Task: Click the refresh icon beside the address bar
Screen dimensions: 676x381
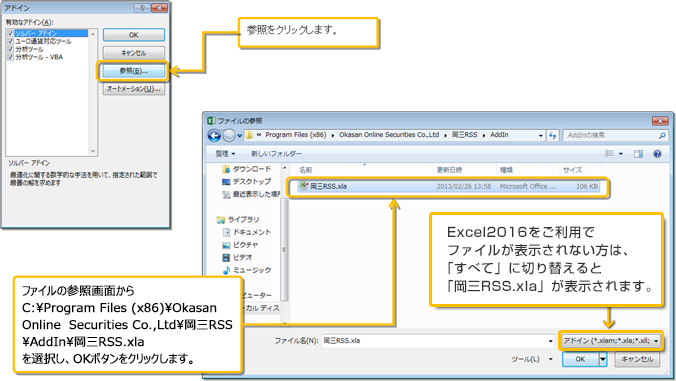Action: click(553, 135)
